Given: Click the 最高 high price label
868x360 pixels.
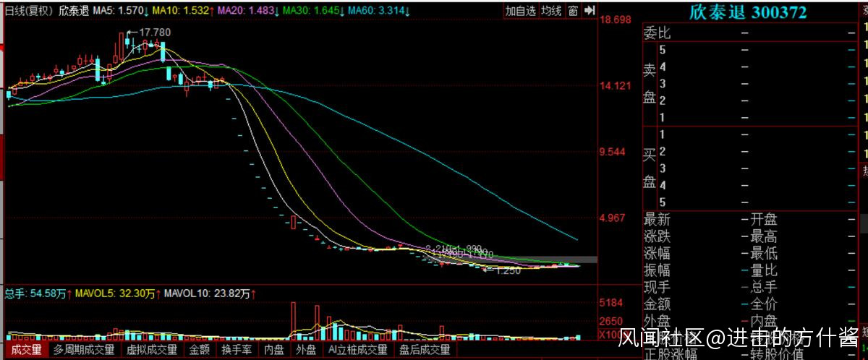Looking at the screenshot, I should (x=764, y=236).
